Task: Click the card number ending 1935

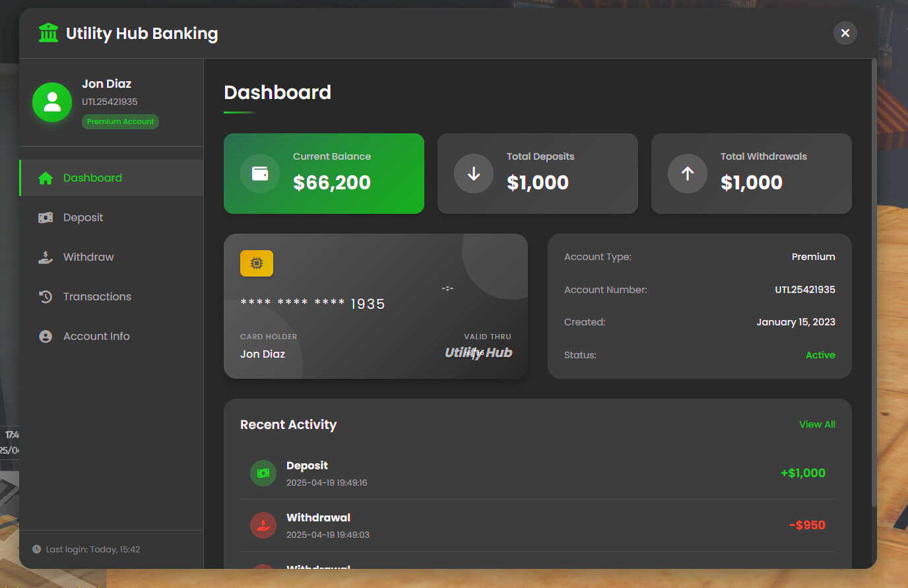Action: point(313,304)
